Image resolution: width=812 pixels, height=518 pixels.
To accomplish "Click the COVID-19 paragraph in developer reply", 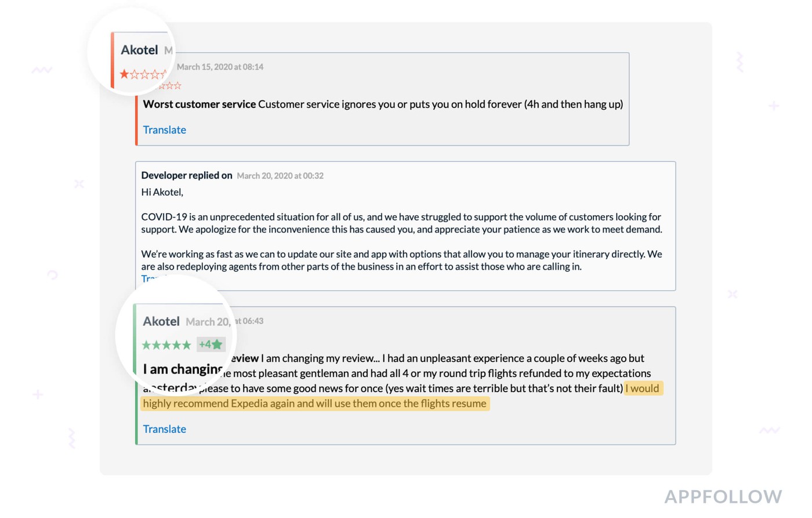I will tap(401, 223).
